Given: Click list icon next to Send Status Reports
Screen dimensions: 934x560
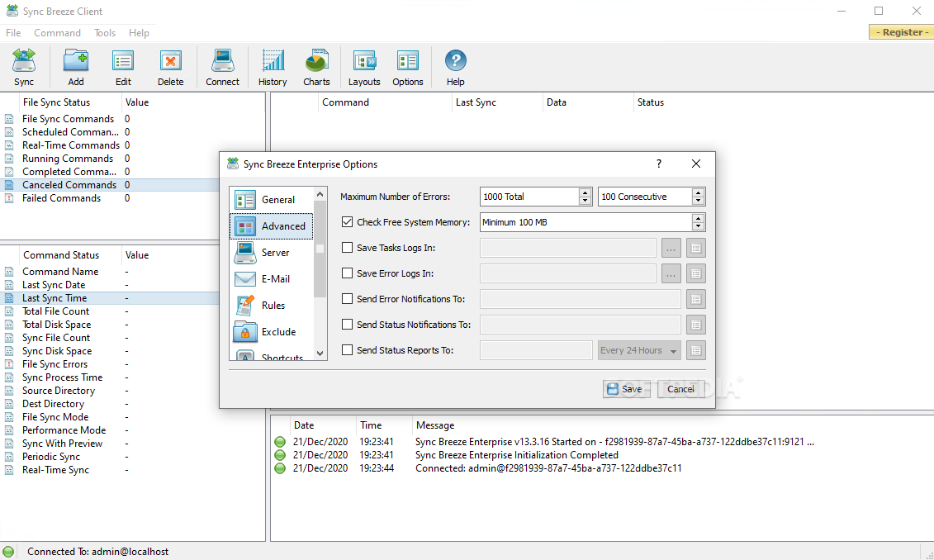Looking at the screenshot, I should click(x=695, y=350).
